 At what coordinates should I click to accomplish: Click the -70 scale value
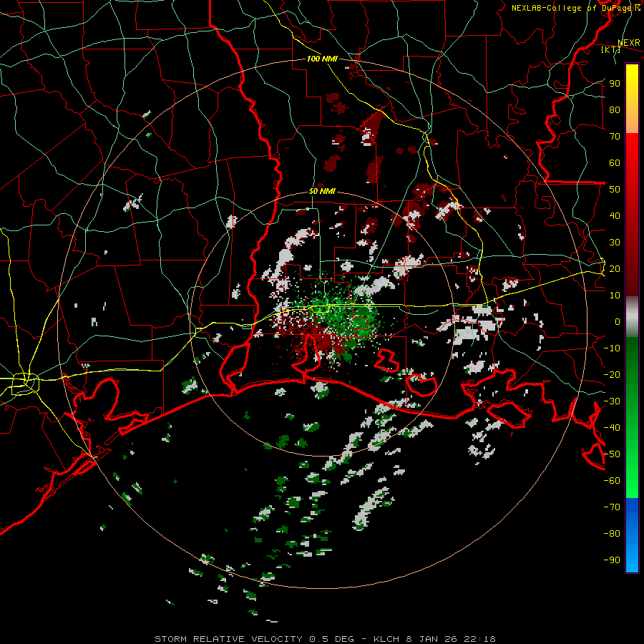(612, 507)
